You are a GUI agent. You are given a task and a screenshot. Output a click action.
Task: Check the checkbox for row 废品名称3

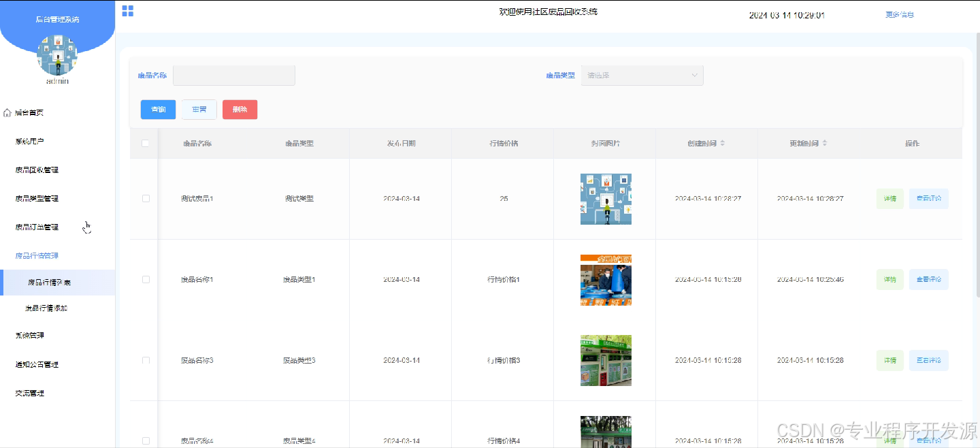146,360
